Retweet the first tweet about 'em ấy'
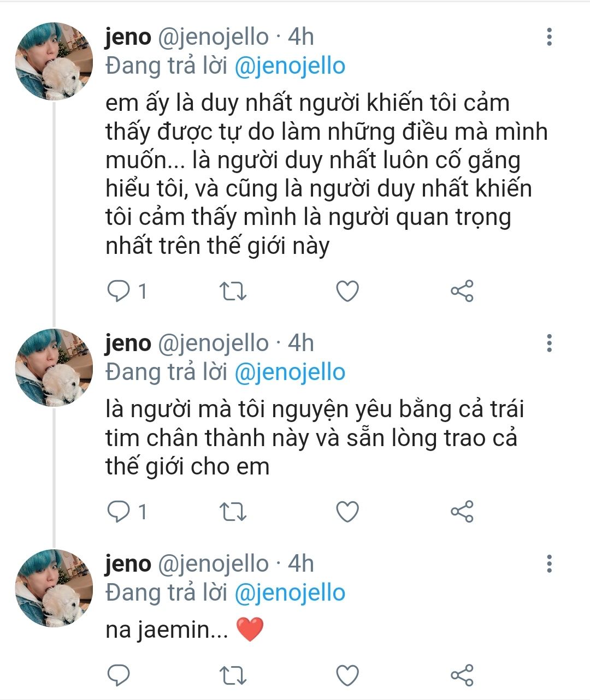The image size is (590, 700). 233,292
